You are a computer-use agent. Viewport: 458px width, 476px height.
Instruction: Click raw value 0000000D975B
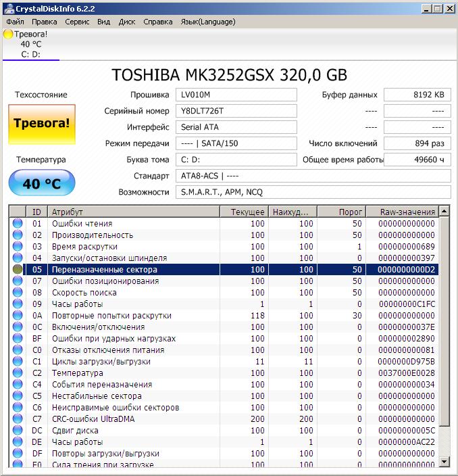[x=407, y=362]
